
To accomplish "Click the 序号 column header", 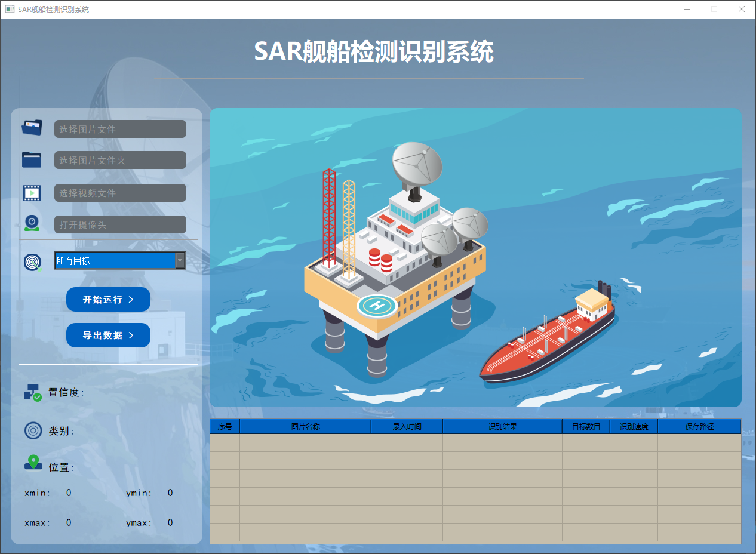I will click(x=225, y=426).
